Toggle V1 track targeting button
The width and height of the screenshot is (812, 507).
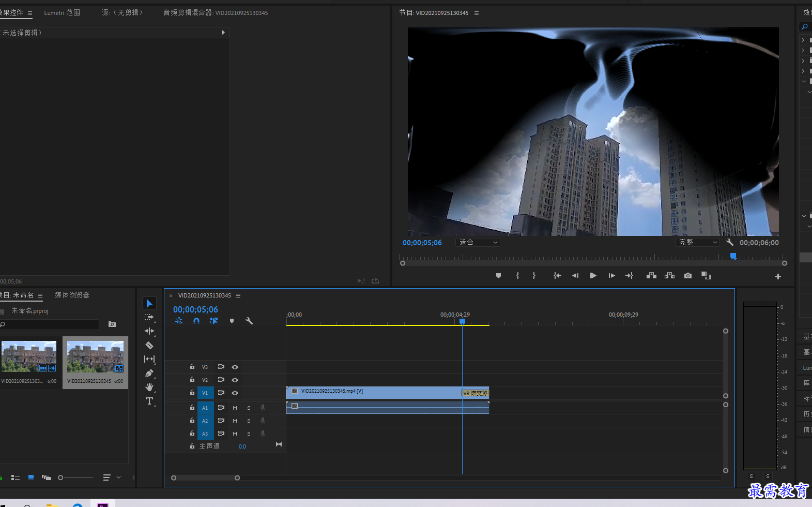point(205,393)
